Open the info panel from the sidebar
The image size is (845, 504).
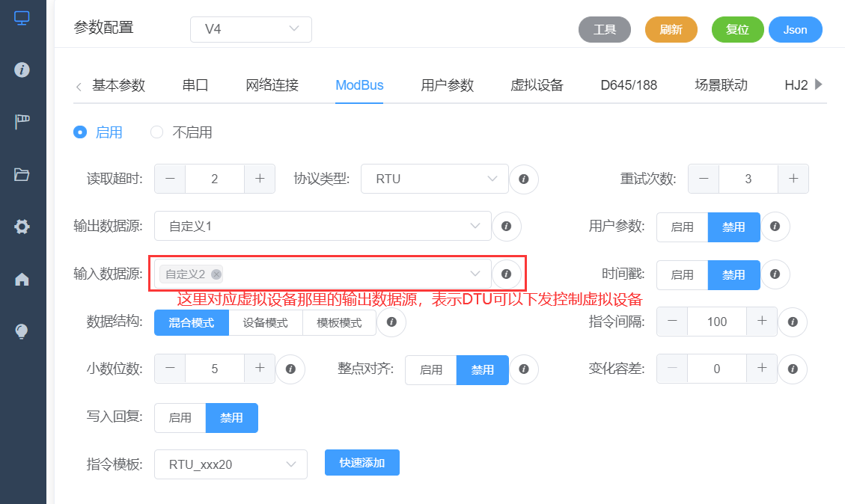point(22,71)
